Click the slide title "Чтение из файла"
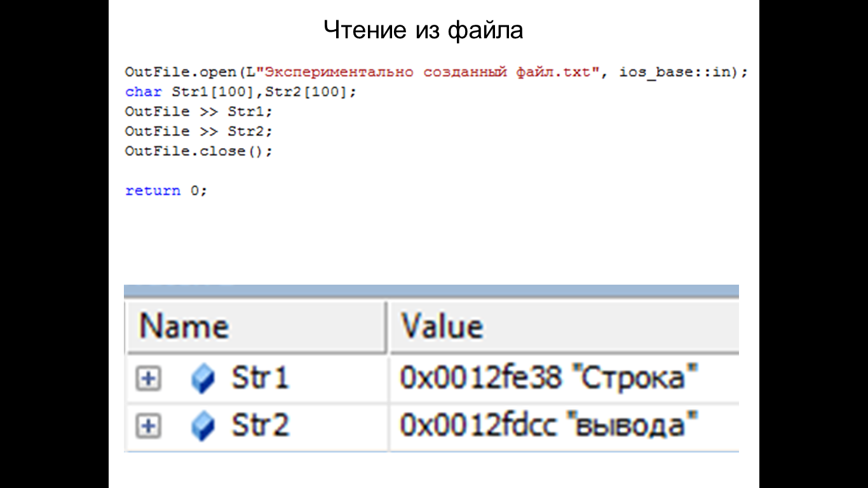Viewport: 868px width, 488px height. (423, 30)
